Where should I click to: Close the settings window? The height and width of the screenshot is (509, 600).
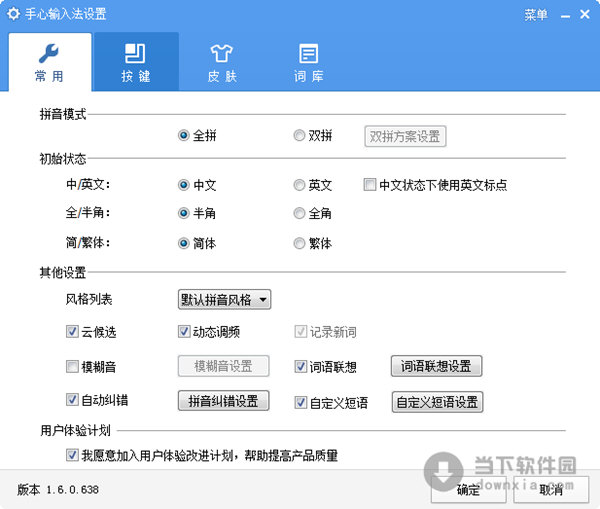585,15
